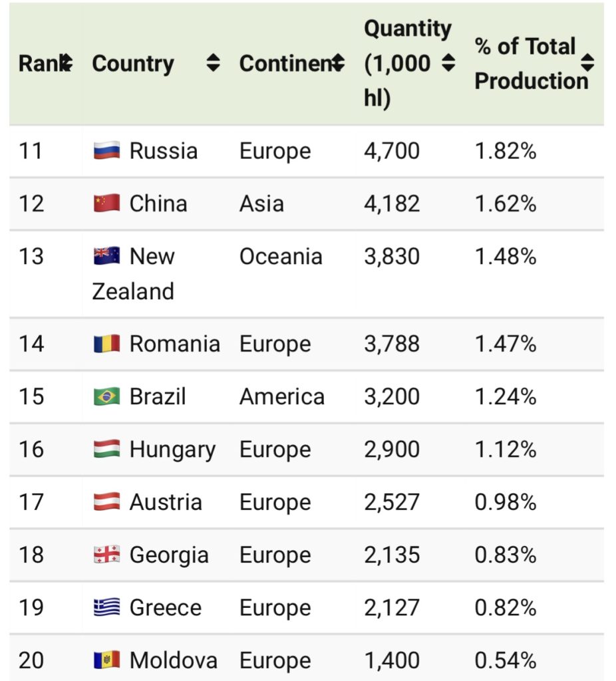
Task: Click the Georgia flag icon
Action: click(104, 554)
